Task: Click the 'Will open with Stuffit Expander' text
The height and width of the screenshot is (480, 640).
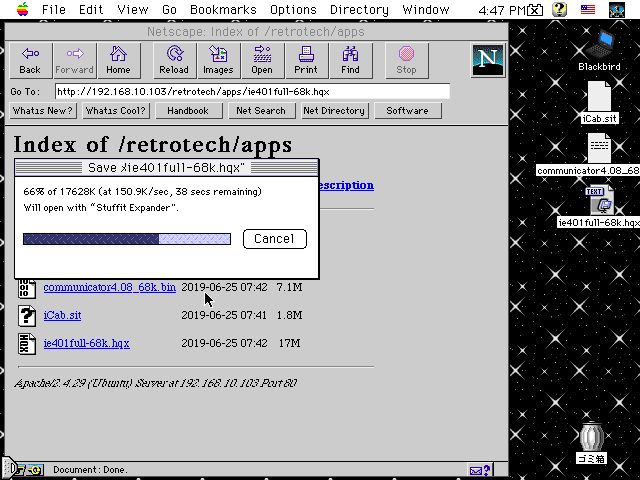Action: (101, 208)
